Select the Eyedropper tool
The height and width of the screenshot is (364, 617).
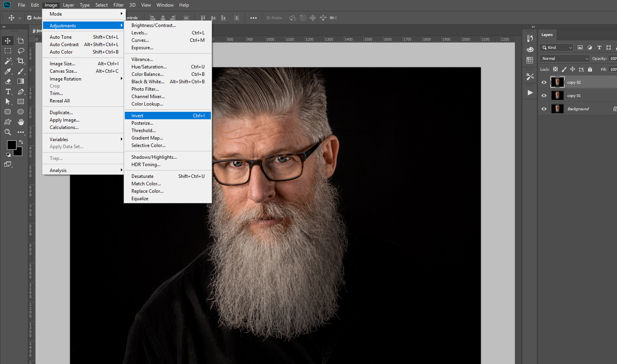click(8, 71)
